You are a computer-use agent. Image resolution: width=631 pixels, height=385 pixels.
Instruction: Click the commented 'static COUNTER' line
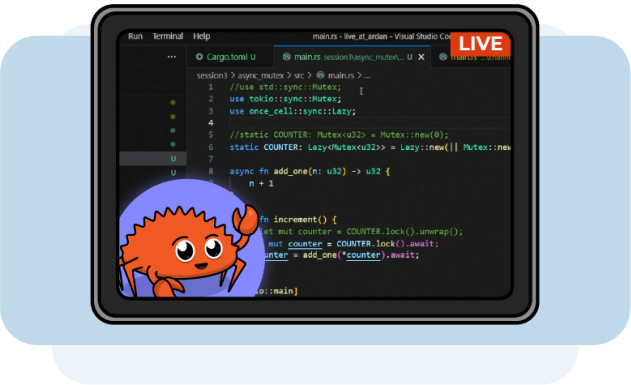pos(339,135)
